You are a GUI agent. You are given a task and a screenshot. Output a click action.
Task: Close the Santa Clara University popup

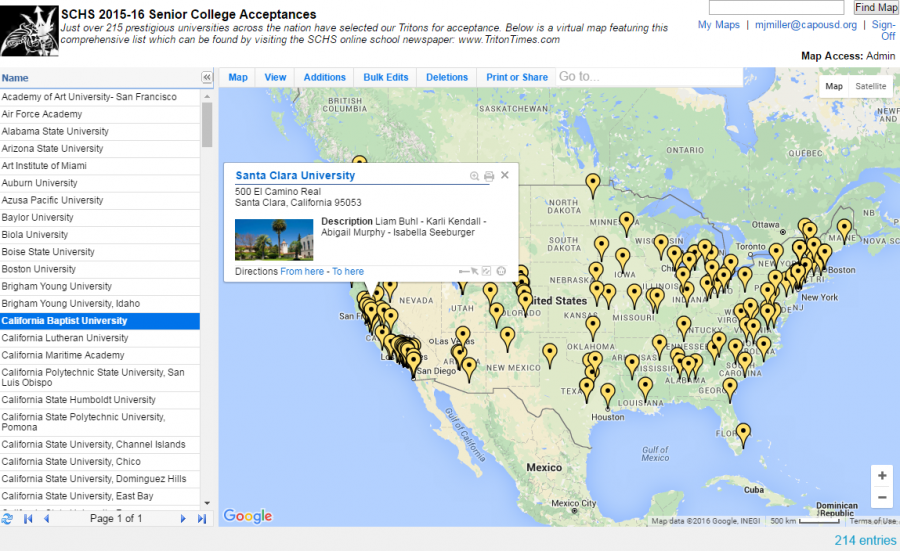(x=505, y=175)
